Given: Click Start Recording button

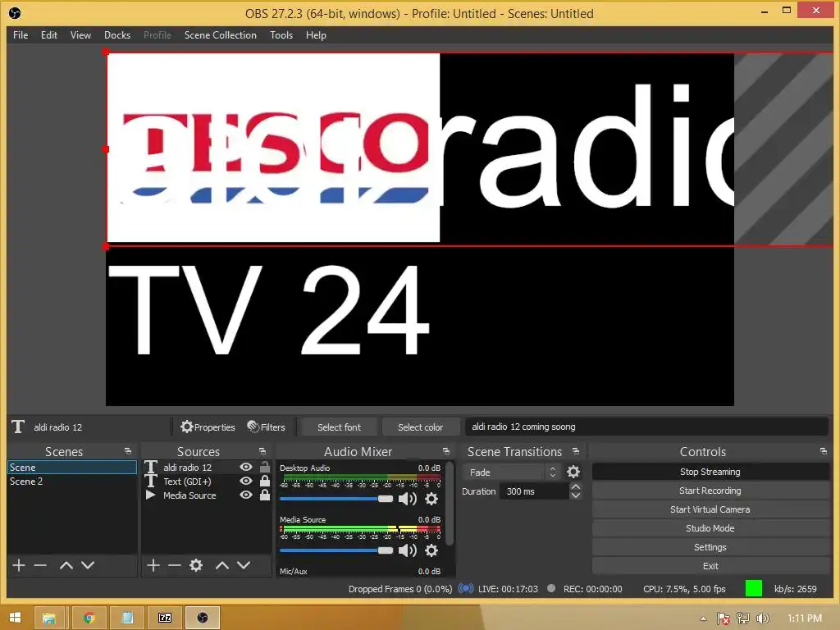Looking at the screenshot, I should click(710, 491).
